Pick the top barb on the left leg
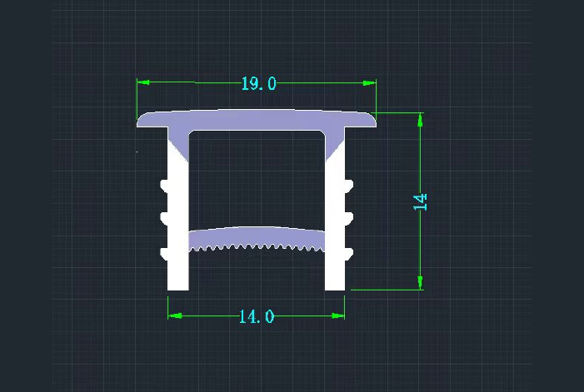584x392 pixels. click(165, 183)
